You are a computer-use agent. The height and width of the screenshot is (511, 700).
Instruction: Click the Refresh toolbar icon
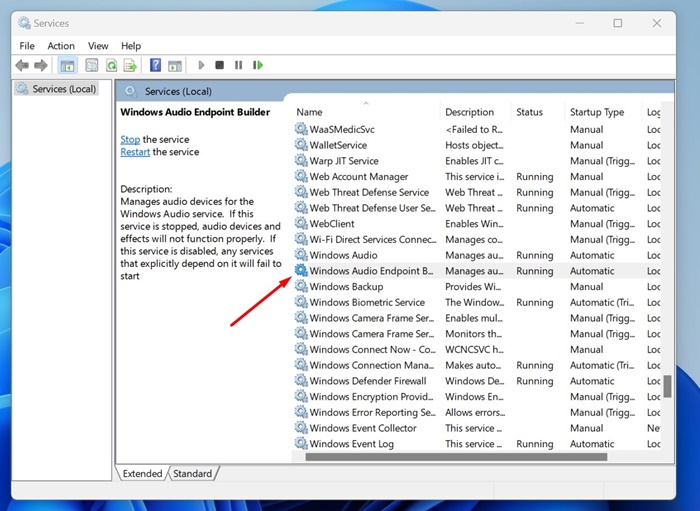(112, 65)
